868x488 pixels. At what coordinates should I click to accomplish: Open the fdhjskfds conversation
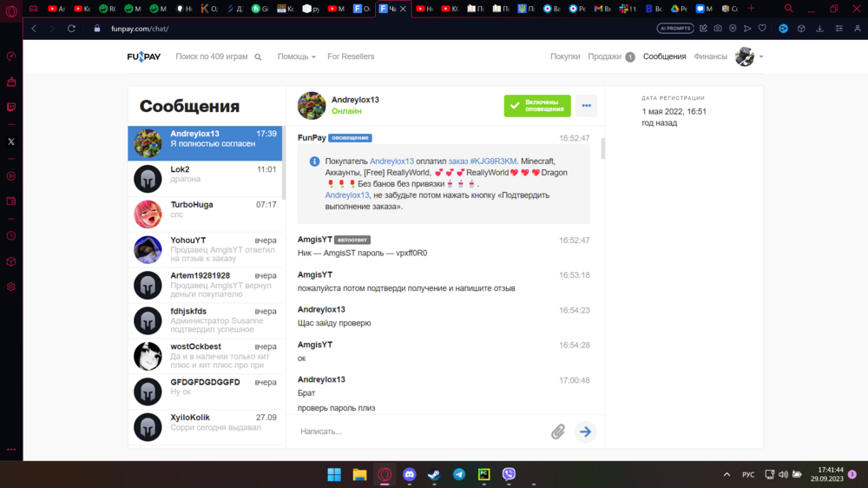(205, 320)
